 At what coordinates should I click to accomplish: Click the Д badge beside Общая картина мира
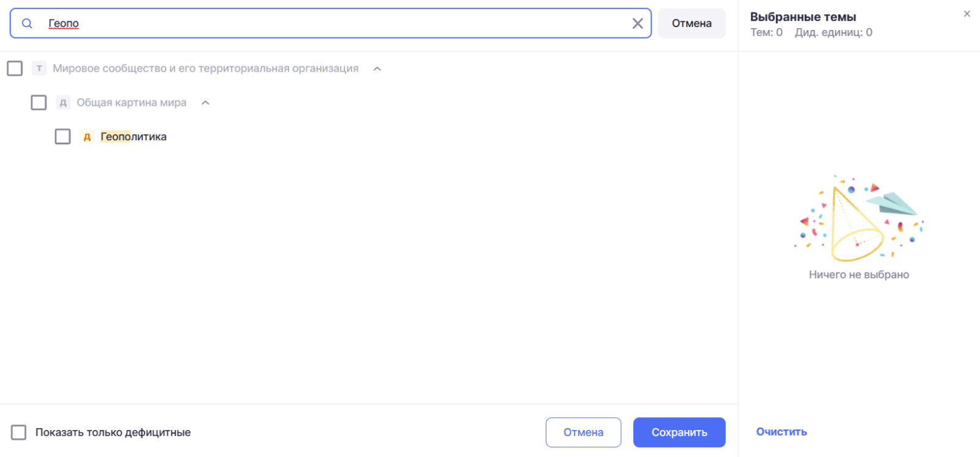pos(63,103)
